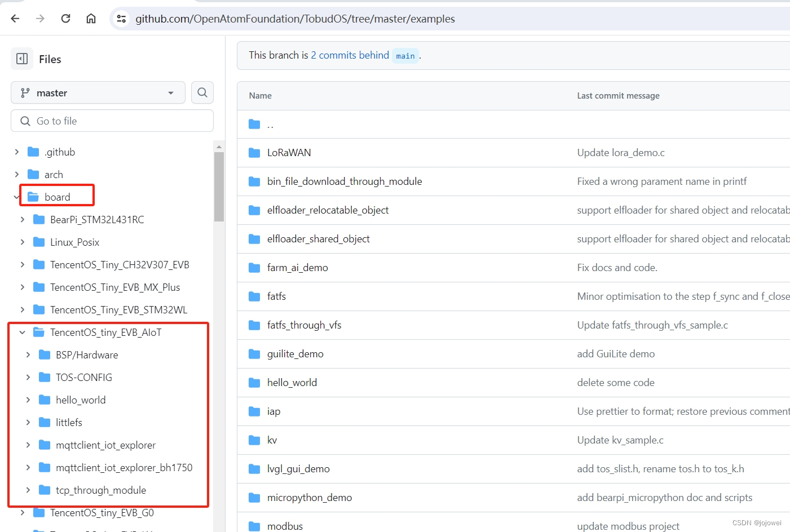Expand TencentOS_Tiny_EVB_MX_Plus chevron
This screenshot has height=532, width=790.
tap(23, 287)
